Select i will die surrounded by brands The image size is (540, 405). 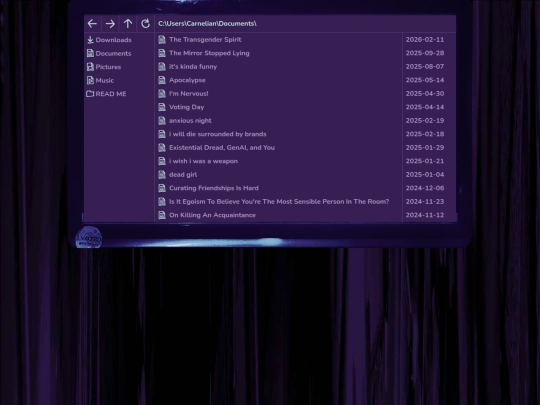click(x=218, y=134)
